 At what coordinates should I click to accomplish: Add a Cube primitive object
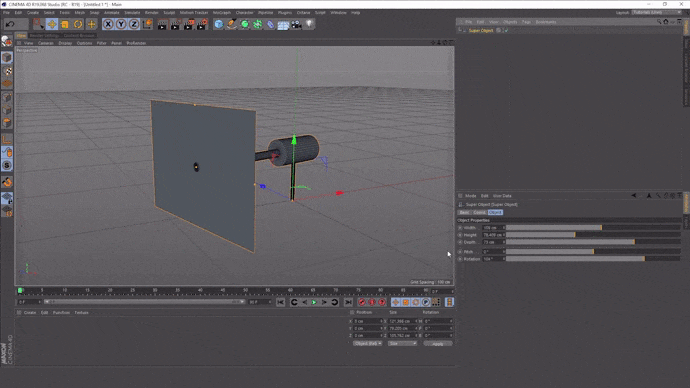tap(219, 25)
